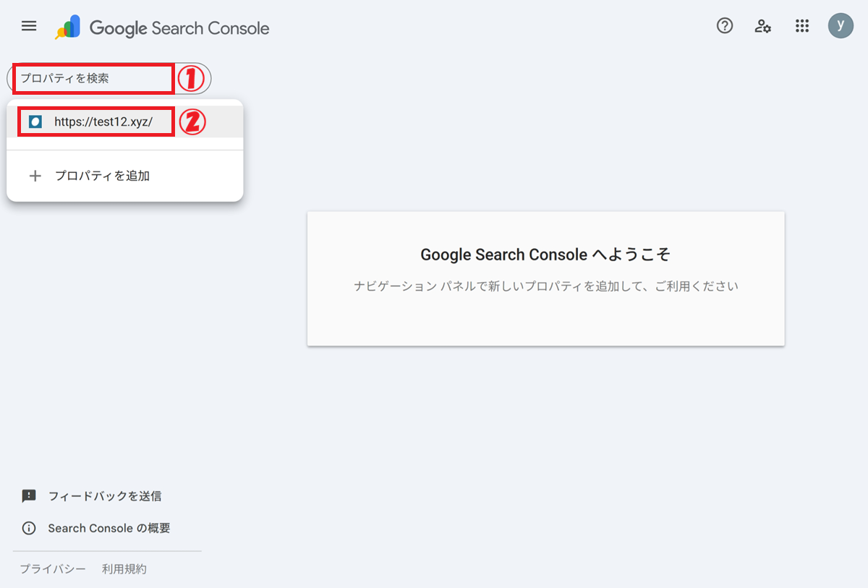The height and width of the screenshot is (588, 868).
Task: Open the account avatar labeled y
Action: click(x=841, y=26)
